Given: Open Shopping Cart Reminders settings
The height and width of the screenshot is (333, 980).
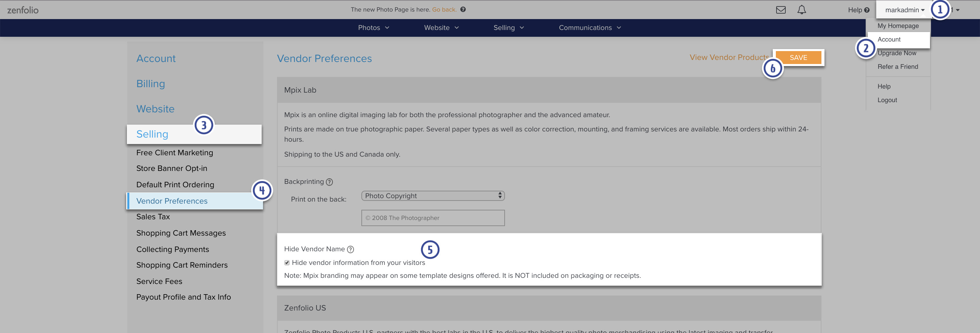Looking at the screenshot, I should click(x=182, y=265).
